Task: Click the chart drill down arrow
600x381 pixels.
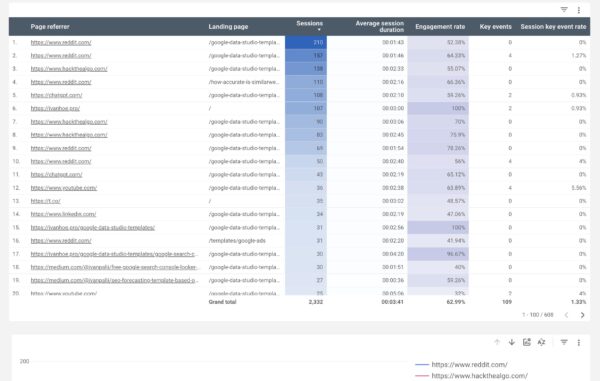Action: [x=512, y=342]
